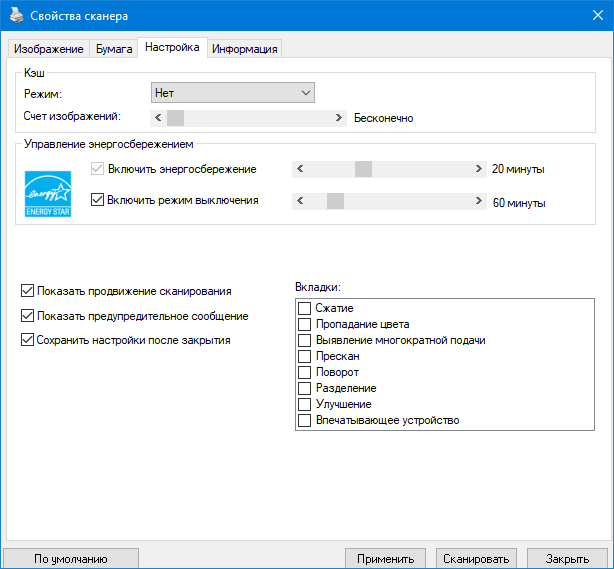
Task: Click the Счет изображений slider thumb
Action: click(x=175, y=118)
